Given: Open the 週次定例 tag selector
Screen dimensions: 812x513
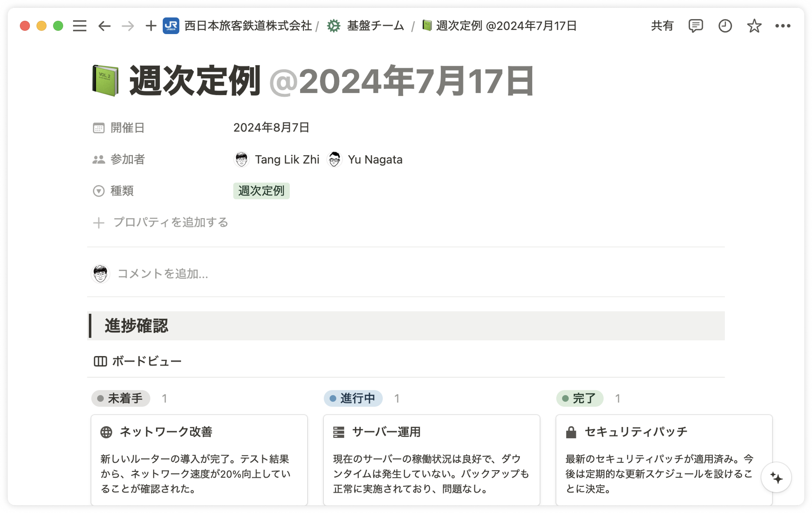Looking at the screenshot, I should pos(261,191).
